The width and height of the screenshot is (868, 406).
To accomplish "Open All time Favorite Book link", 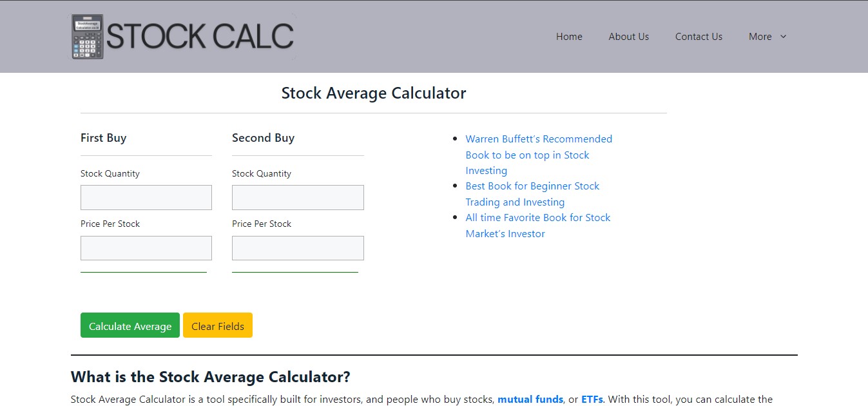I will click(x=538, y=226).
